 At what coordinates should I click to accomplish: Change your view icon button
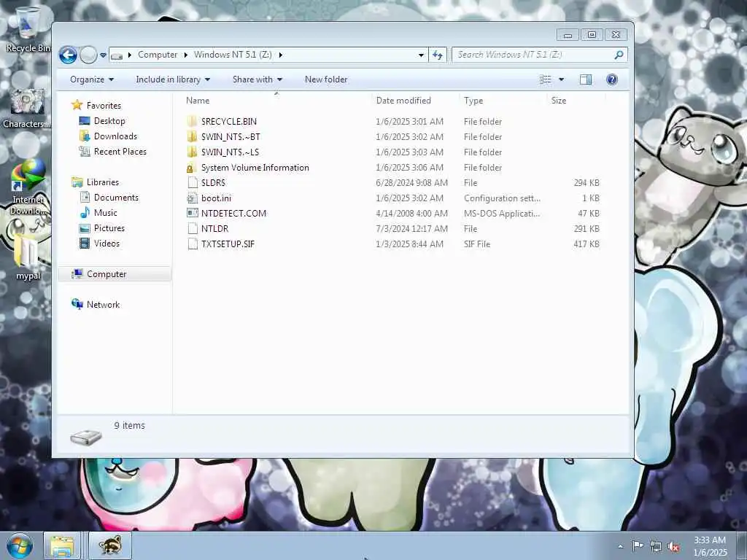pos(546,79)
